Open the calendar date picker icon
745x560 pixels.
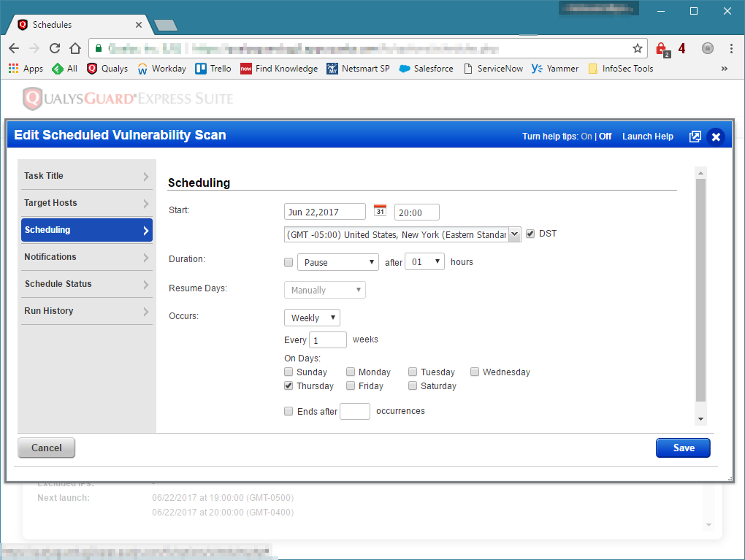tap(380, 211)
